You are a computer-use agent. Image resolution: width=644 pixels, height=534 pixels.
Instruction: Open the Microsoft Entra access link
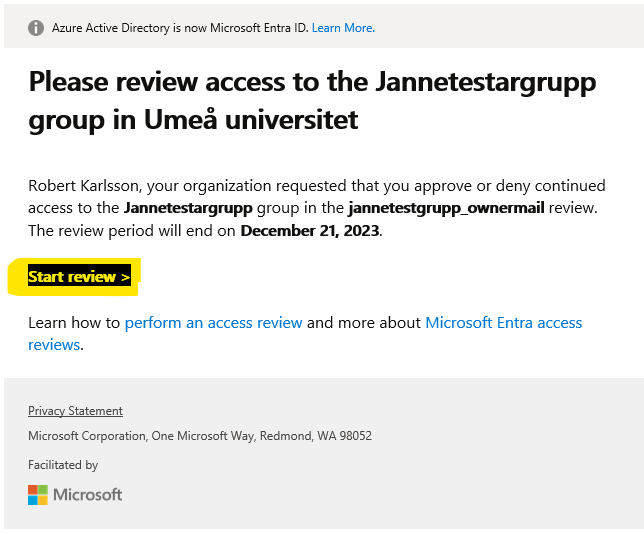[x=504, y=323]
